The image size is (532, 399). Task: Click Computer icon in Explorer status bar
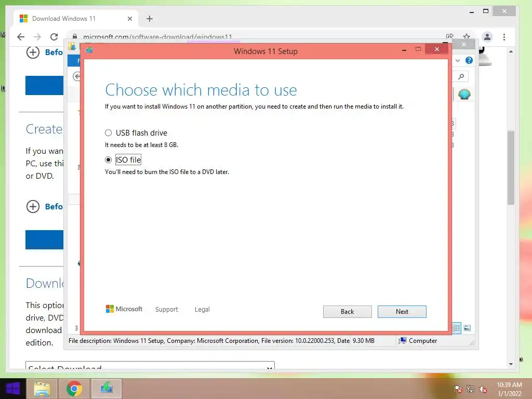coord(403,341)
